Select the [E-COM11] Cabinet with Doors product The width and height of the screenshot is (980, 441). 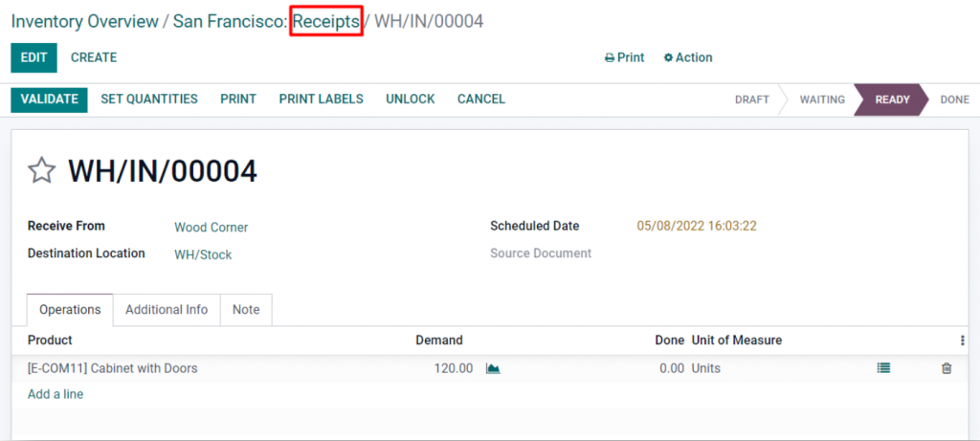coord(113,368)
